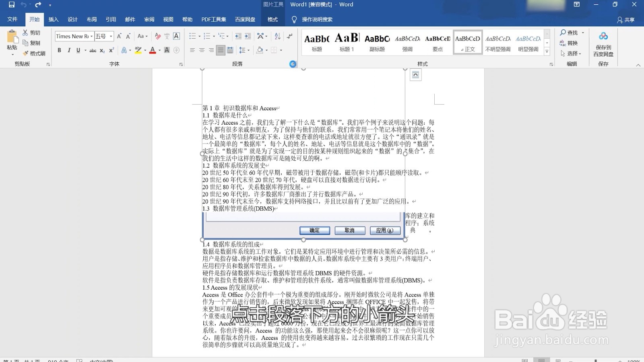Click the red font color A swatch
This screenshot has height=362, width=644.
(x=153, y=50)
